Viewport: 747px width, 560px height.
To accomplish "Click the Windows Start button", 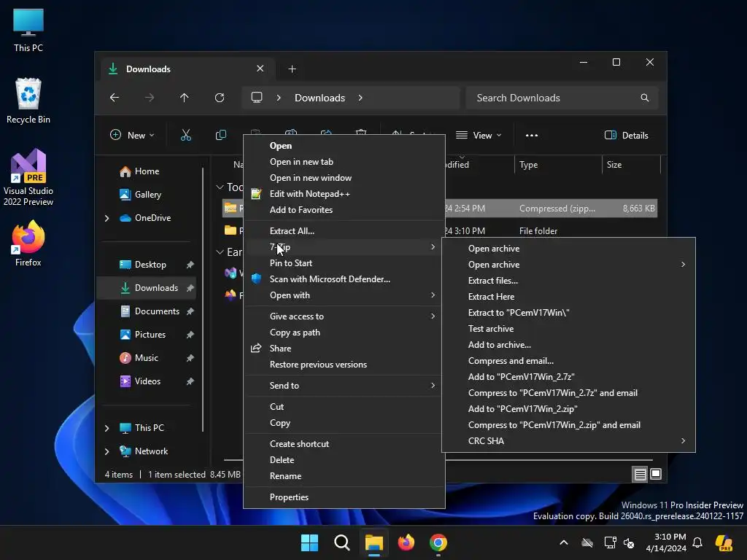I will point(309,542).
